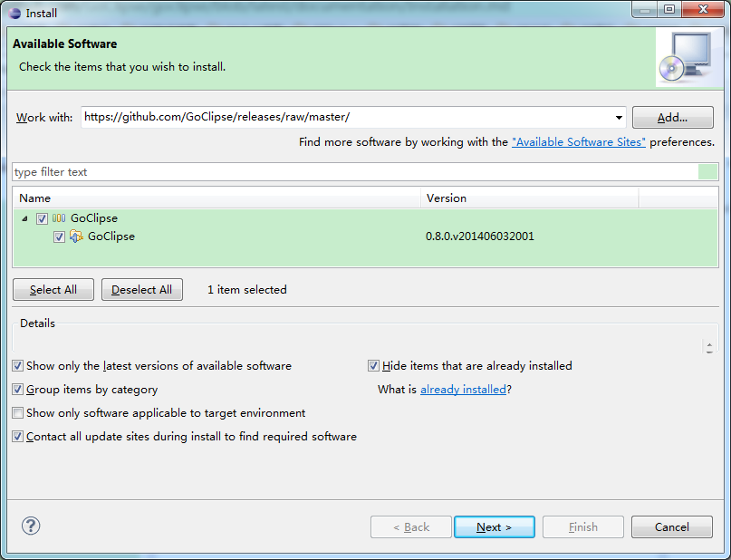This screenshot has height=560, width=731.
Task: Click the Eclipse icon in the title bar
Action: tap(14, 13)
